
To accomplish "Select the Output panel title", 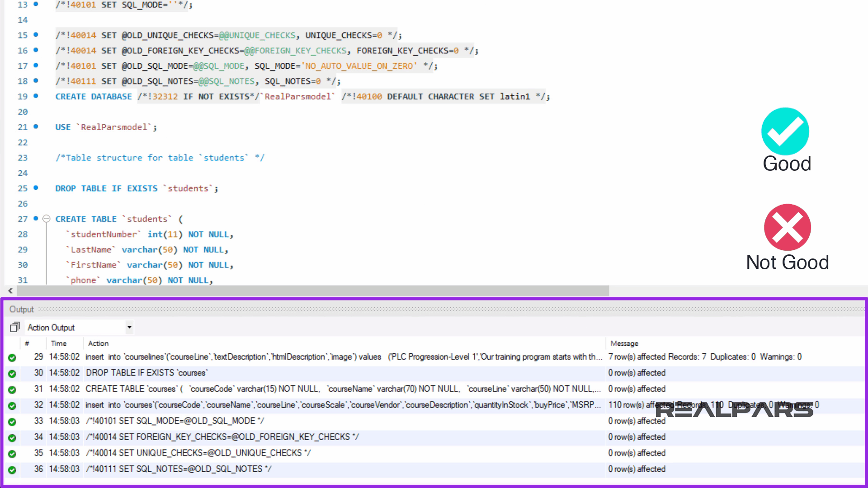I will point(22,310).
